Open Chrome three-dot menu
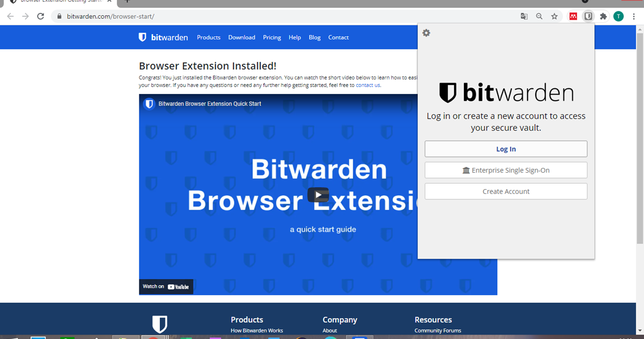 [x=634, y=16]
